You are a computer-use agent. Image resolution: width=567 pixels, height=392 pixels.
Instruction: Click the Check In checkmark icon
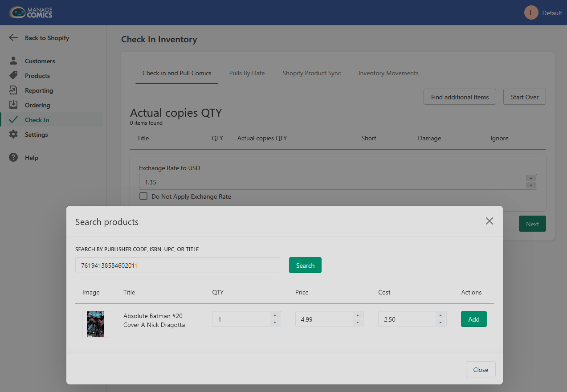point(13,120)
